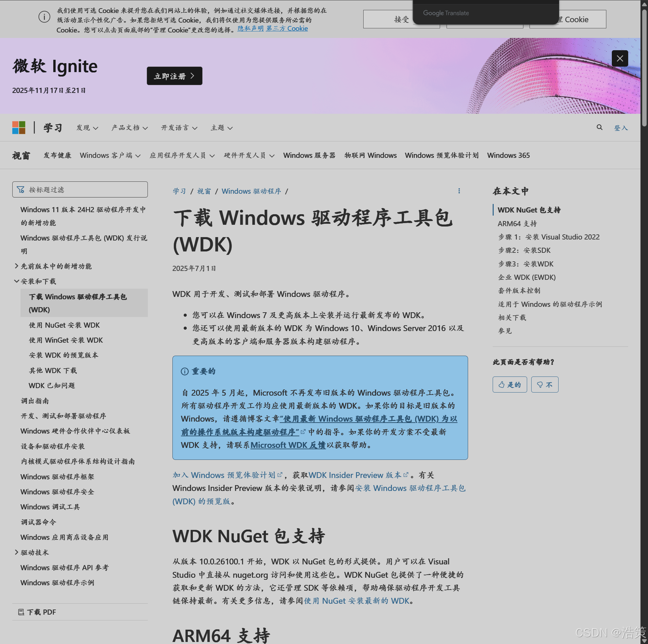
Task: Open the 应用程序开发人员 dropdown
Action: tap(182, 155)
